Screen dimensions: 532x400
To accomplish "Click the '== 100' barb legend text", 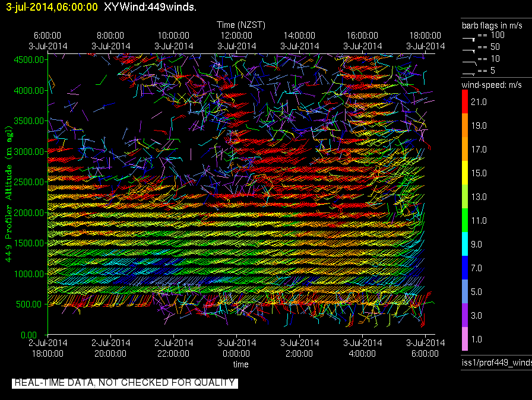I will (491, 35).
